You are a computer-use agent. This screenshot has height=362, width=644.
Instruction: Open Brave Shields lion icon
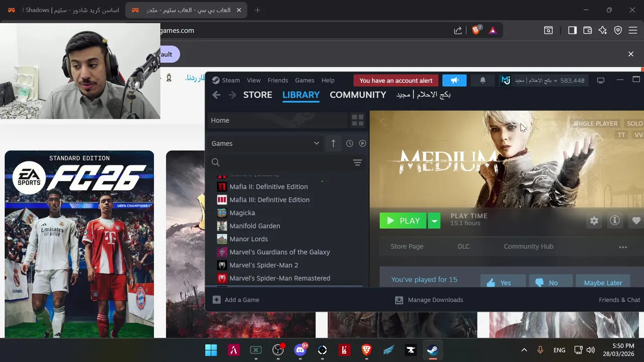click(476, 30)
